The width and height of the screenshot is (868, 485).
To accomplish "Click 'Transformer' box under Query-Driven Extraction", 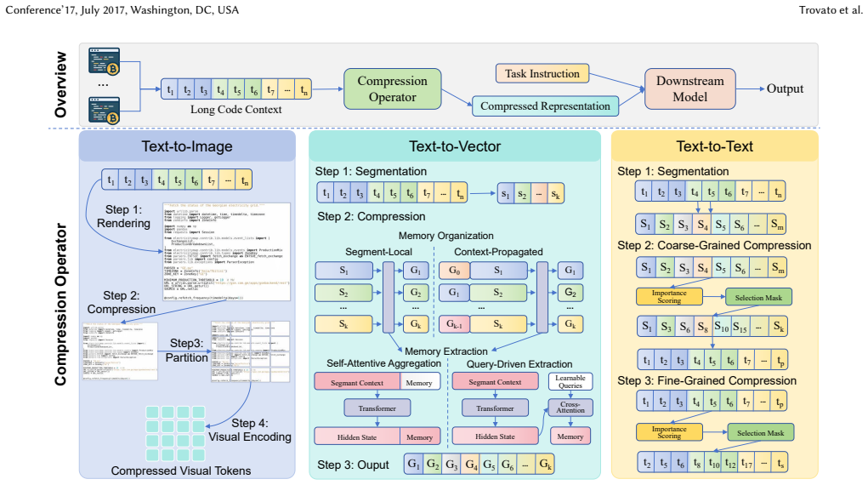I will coord(495,408).
